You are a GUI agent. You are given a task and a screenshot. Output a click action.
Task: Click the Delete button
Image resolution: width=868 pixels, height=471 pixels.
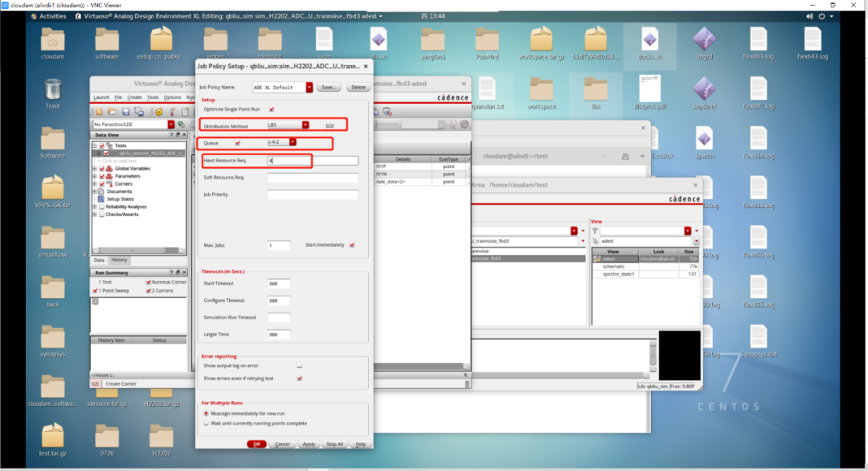coord(358,87)
